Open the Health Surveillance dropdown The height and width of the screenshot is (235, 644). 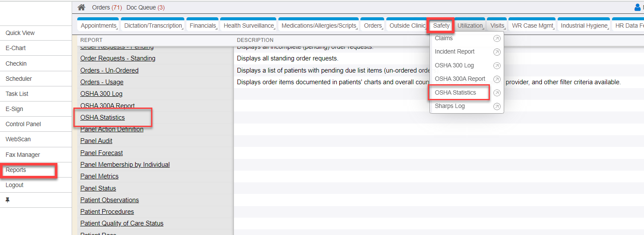click(x=249, y=26)
